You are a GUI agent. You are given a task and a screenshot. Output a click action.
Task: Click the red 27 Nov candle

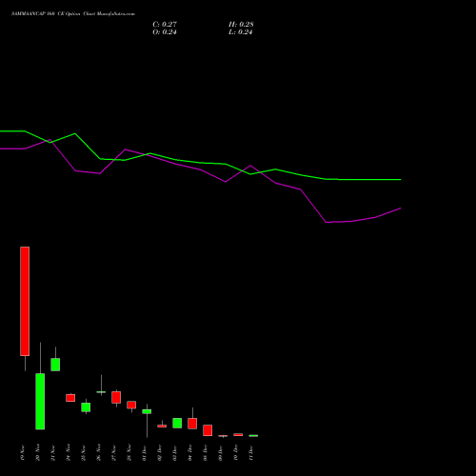tap(116, 397)
